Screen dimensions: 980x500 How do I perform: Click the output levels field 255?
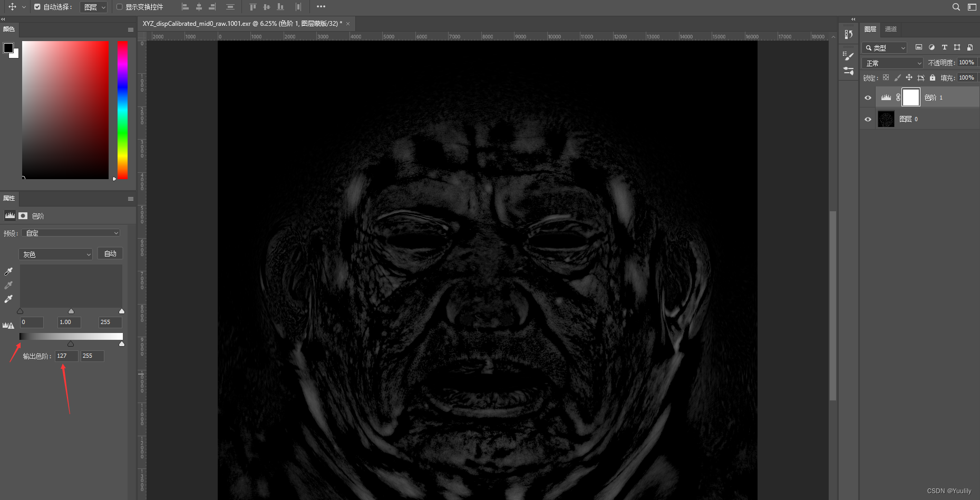tap(92, 356)
